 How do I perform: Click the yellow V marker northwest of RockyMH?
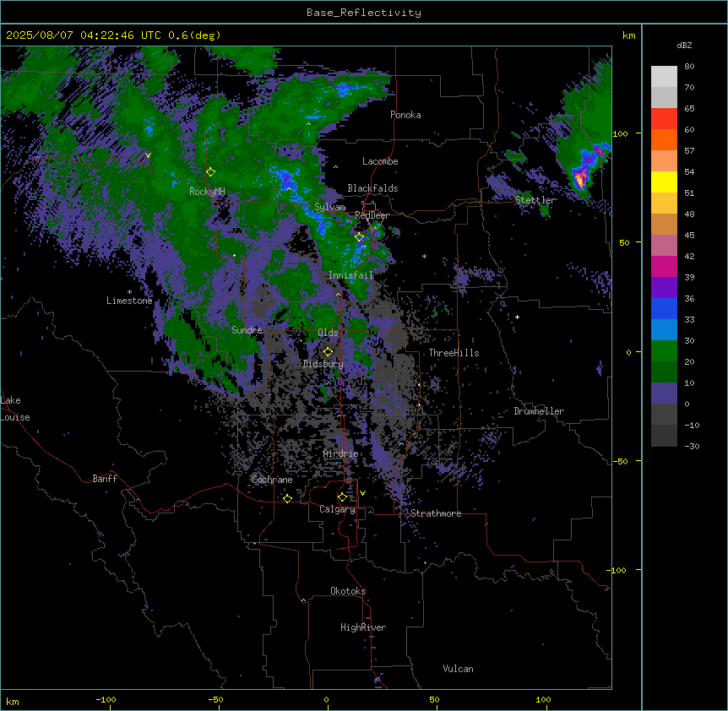148,155
